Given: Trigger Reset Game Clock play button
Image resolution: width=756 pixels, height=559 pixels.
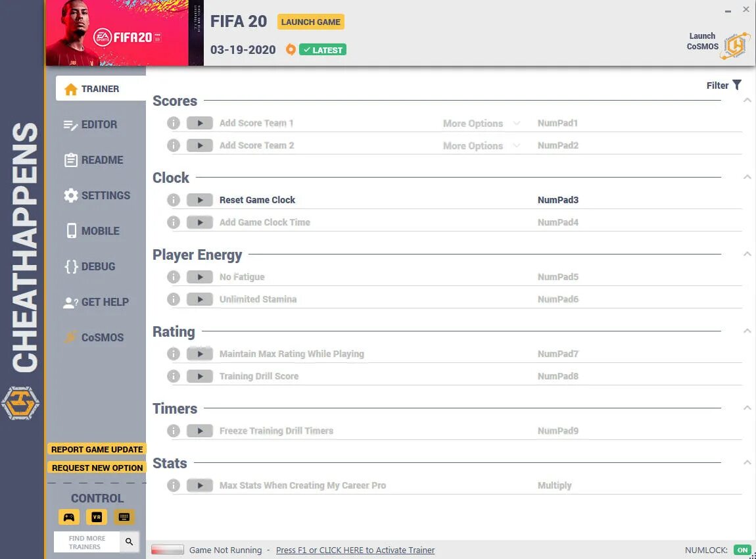Looking at the screenshot, I should point(200,200).
